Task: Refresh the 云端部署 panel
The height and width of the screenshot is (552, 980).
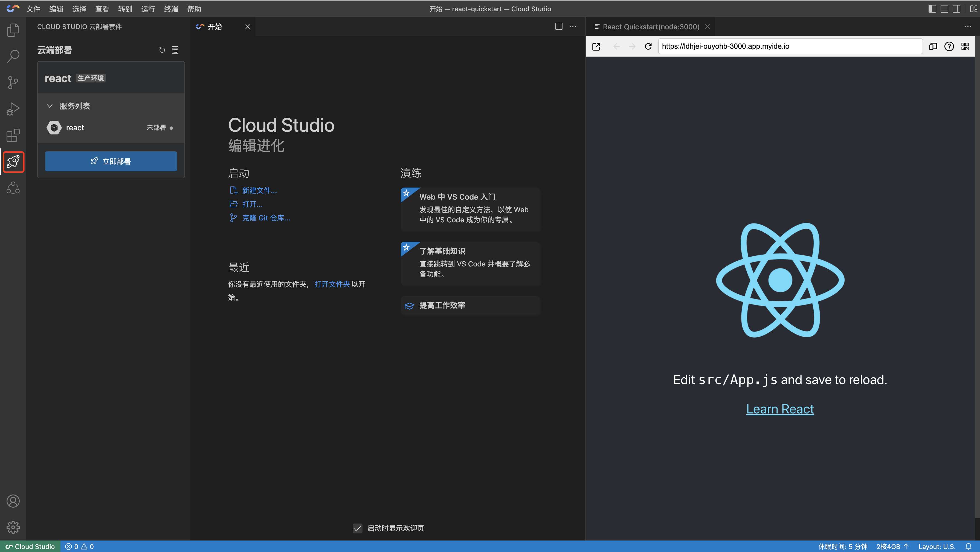Action: pos(162,50)
